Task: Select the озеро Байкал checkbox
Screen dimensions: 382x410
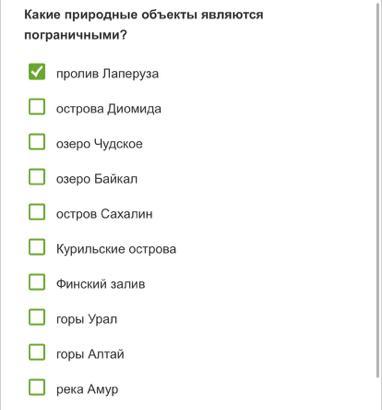Action: click(37, 177)
